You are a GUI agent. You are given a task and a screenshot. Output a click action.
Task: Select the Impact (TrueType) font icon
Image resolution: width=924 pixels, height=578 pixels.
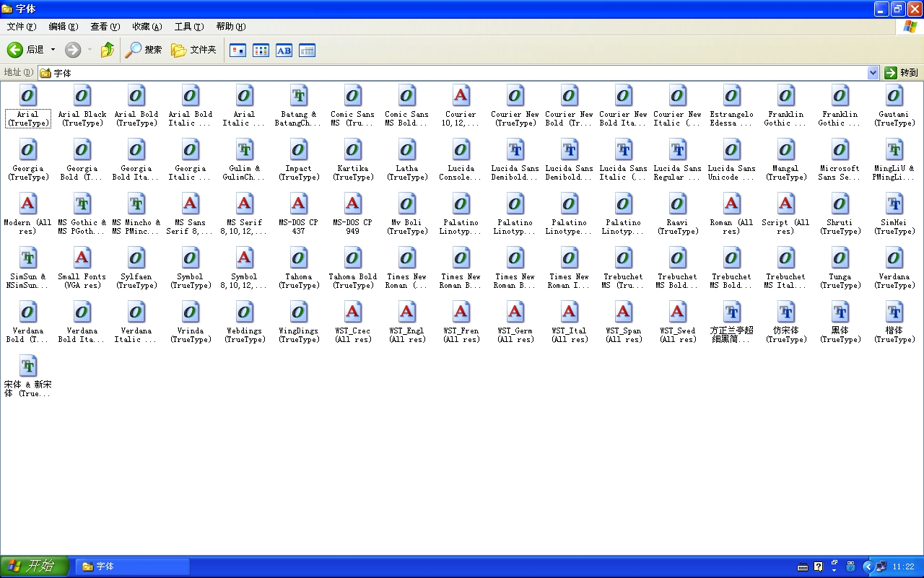click(x=299, y=149)
